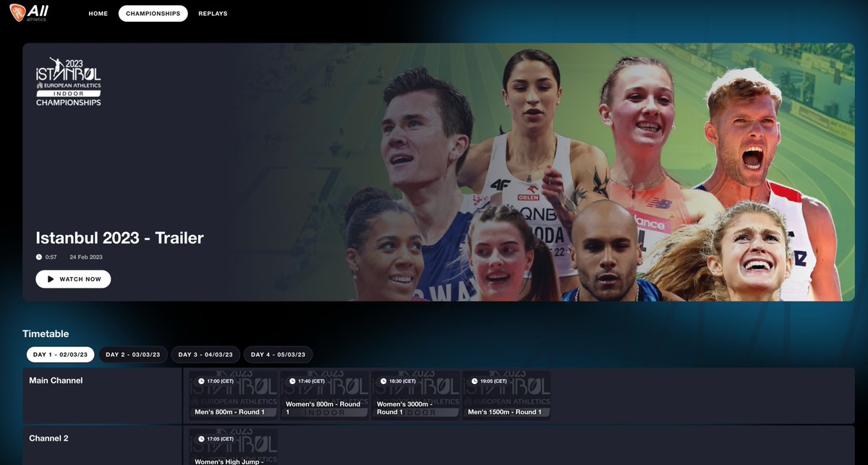Click the 24 Feb 2023 date text
This screenshot has width=868, height=465.
86,257
